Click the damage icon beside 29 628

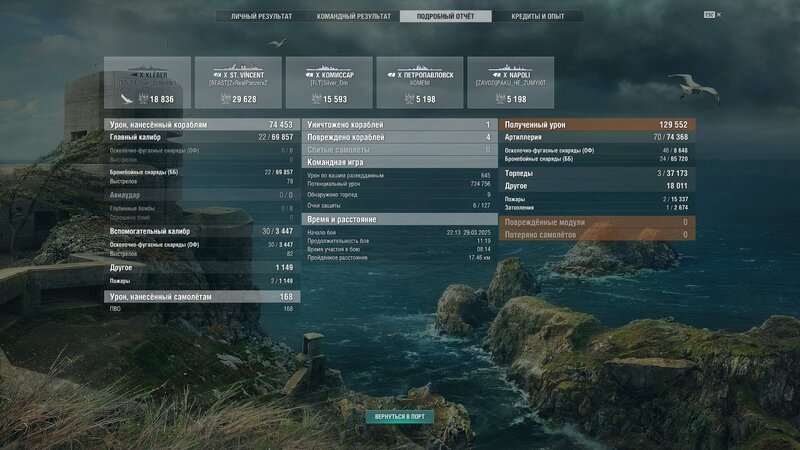(226, 98)
